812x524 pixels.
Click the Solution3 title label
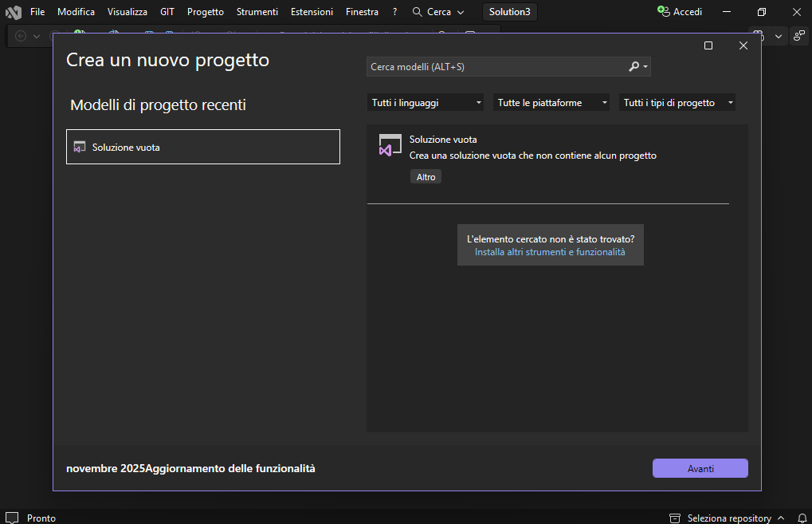509,12
